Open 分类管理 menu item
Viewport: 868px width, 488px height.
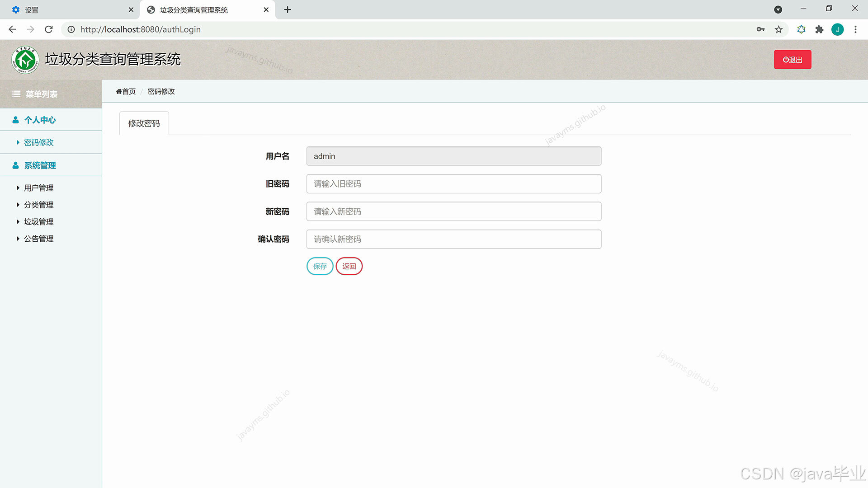38,205
